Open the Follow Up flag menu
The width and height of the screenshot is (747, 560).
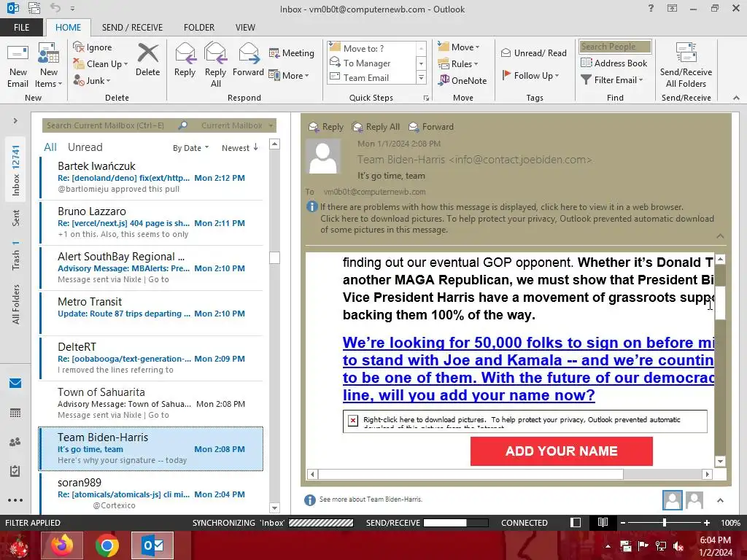coord(530,75)
